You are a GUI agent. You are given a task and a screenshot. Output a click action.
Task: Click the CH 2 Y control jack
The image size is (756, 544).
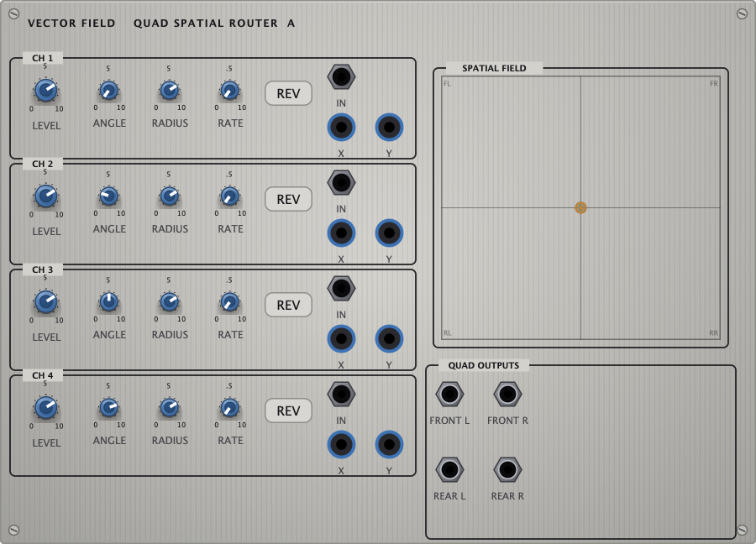389,233
